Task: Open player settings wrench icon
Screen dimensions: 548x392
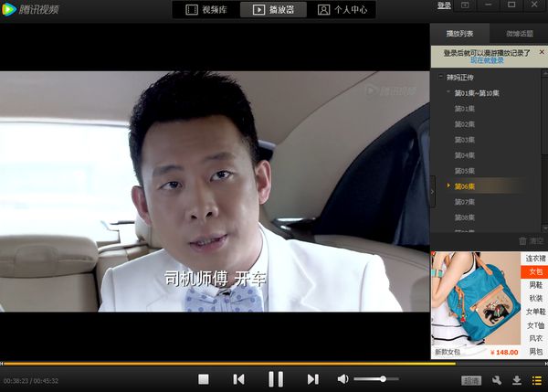Action: [497, 380]
